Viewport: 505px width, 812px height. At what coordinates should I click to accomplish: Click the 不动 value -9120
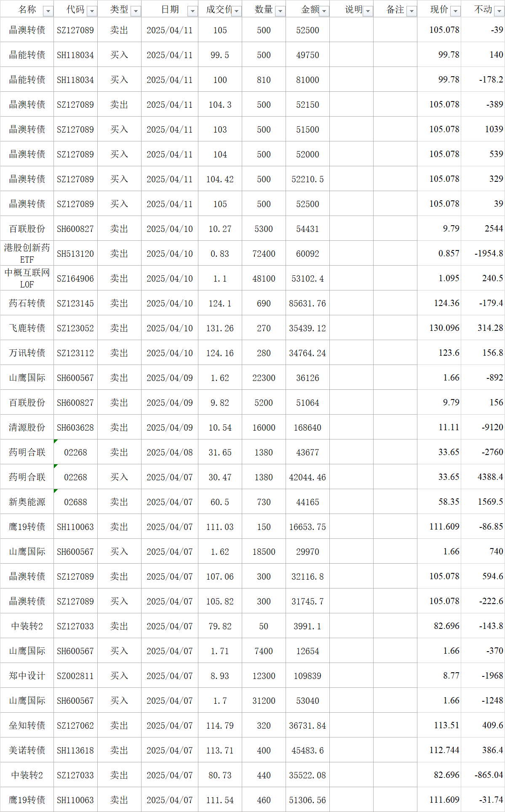coord(483,427)
